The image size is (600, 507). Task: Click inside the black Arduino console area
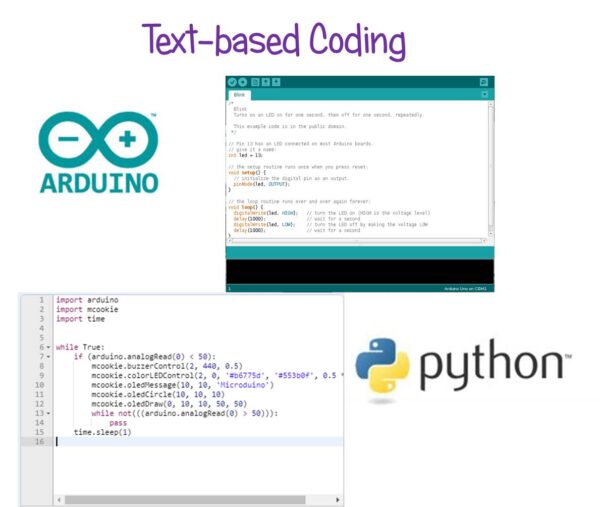(360, 272)
